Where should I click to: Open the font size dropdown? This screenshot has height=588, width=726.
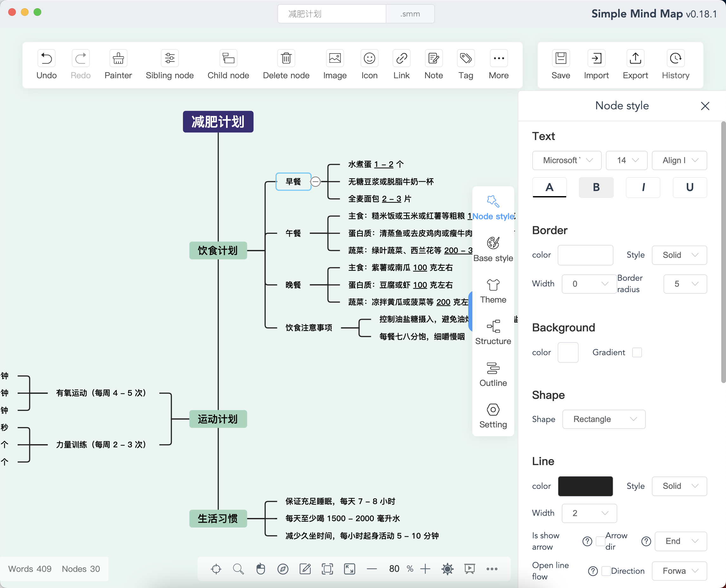click(x=626, y=160)
